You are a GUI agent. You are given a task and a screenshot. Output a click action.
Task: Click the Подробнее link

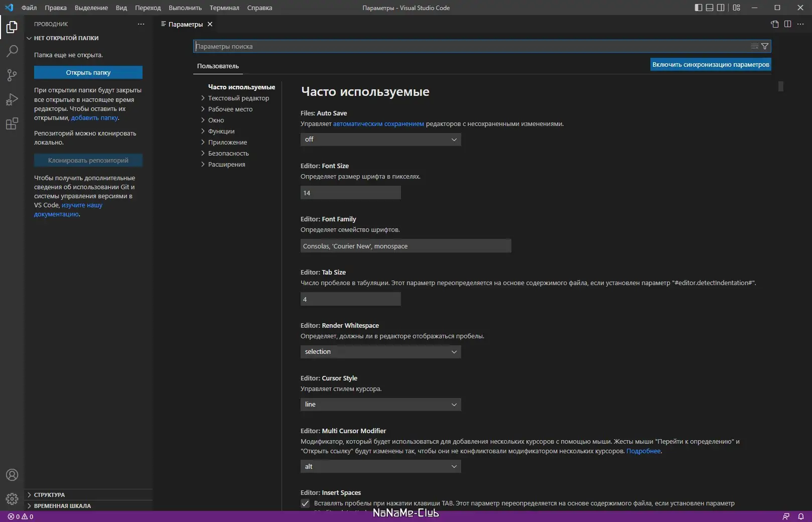[644, 451]
